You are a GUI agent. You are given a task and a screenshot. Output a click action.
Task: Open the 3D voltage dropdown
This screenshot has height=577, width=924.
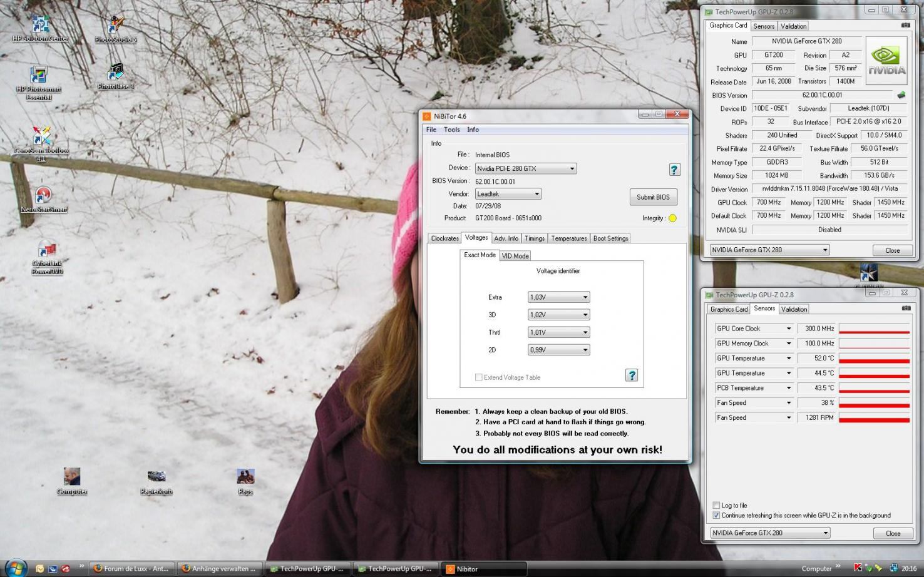click(559, 315)
